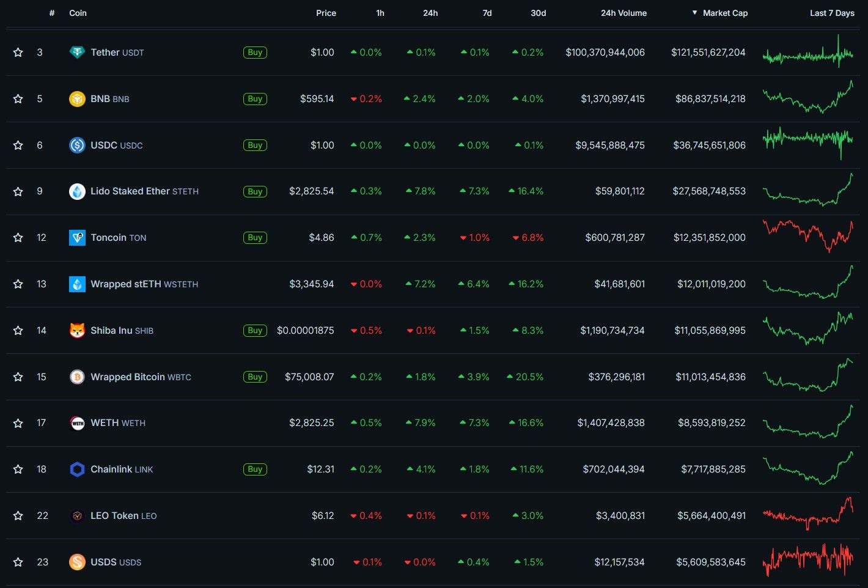Sort by the 30d change column
Image resolution: width=868 pixels, height=588 pixels.
coord(538,13)
